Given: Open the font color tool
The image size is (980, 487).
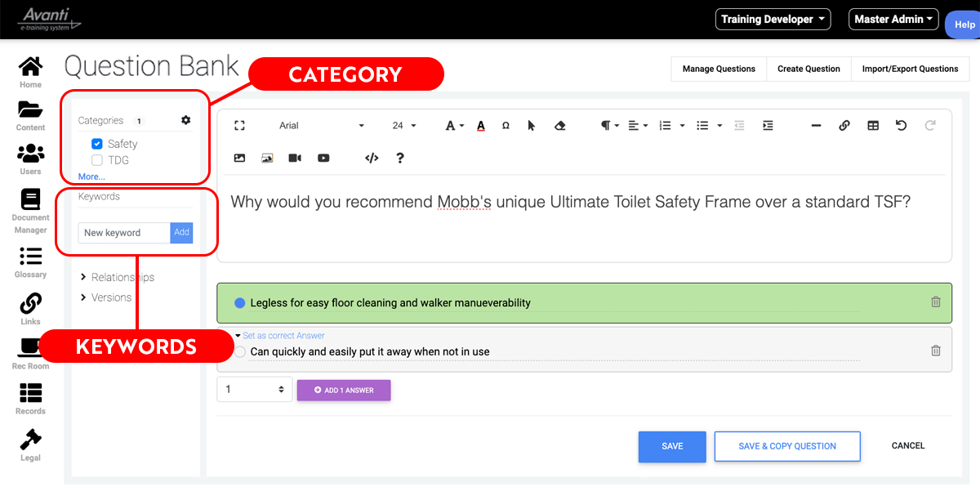Looking at the screenshot, I should click(x=481, y=125).
